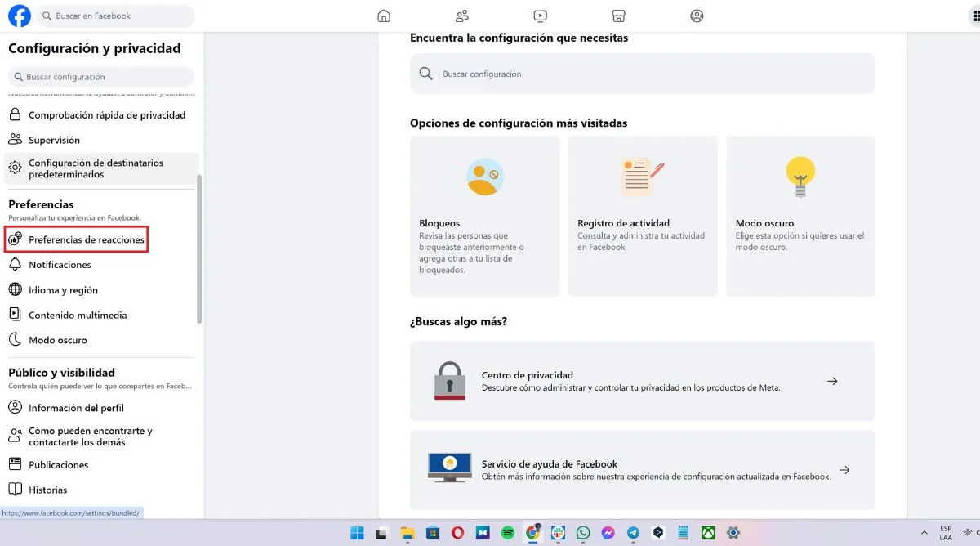
Task: Open the Friends icon in top navigation
Action: [x=462, y=16]
